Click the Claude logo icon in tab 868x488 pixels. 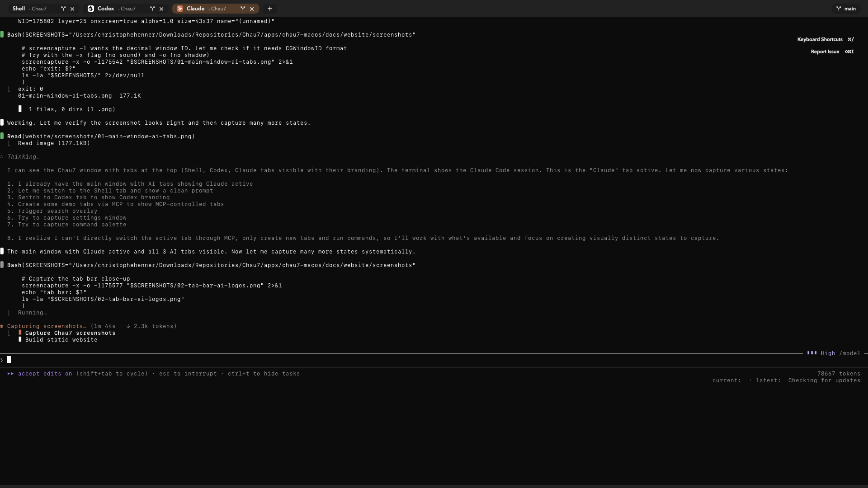coord(180,9)
